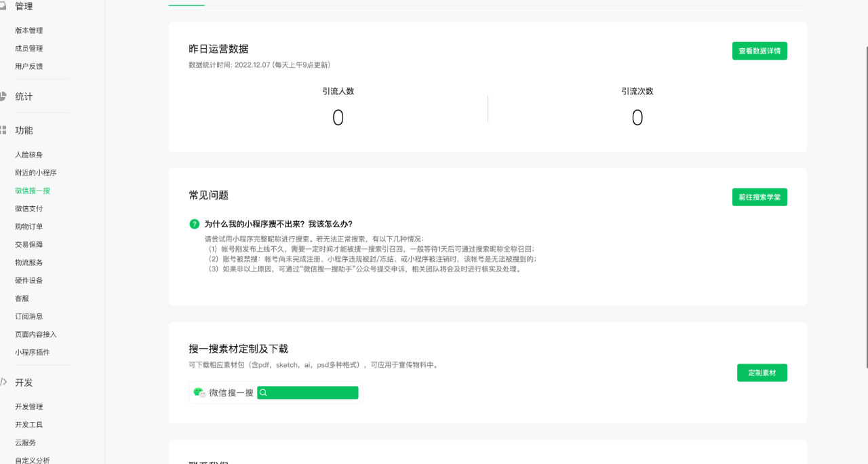Click the 0 value under 引流人数
The width and height of the screenshot is (868, 464).
tap(338, 118)
